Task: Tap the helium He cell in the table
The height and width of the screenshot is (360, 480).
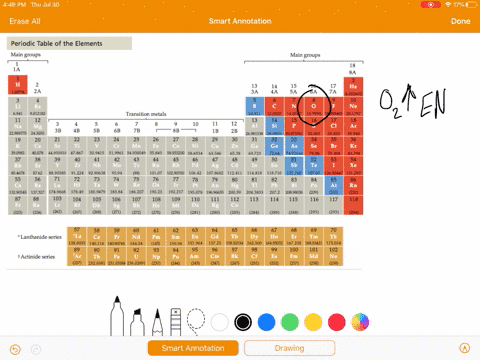Action: click(x=353, y=87)
